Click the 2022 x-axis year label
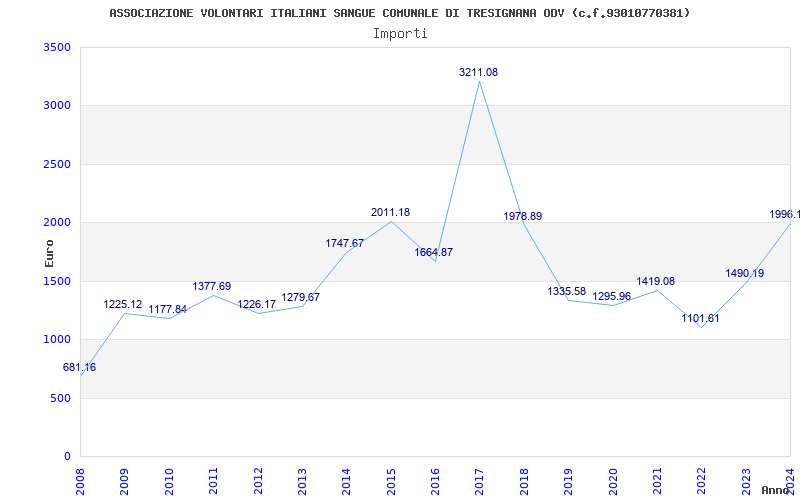The width and height of the screenshot is (800, 500). (702, 481)
